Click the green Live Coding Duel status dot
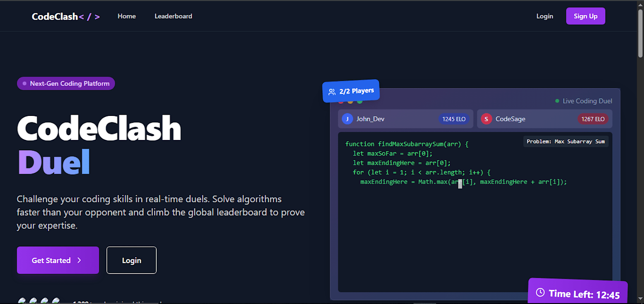644x304 pixels. click(x=557, y=101)
